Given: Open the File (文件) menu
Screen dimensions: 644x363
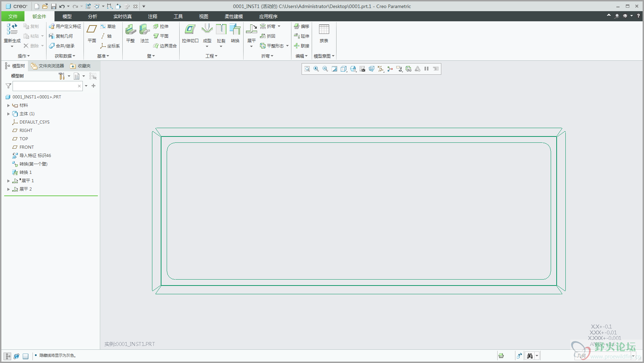Looking at the screenshot, I should [13, 16].
